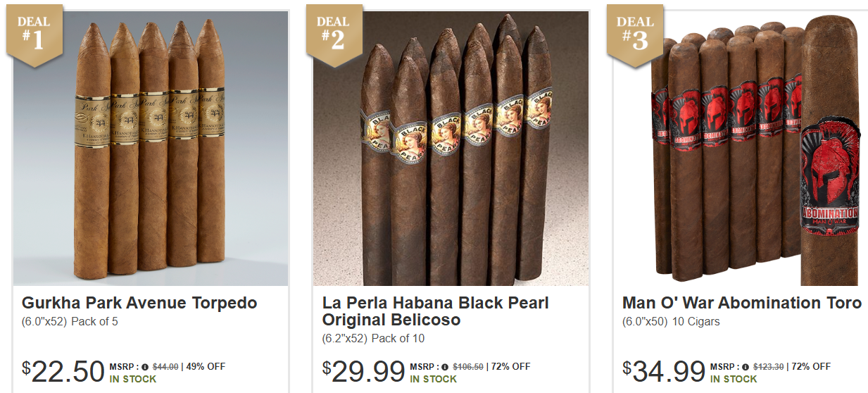Click the $34.99 price on the Abomination deal
Screen dimensions: 868x393
(664, 372)
